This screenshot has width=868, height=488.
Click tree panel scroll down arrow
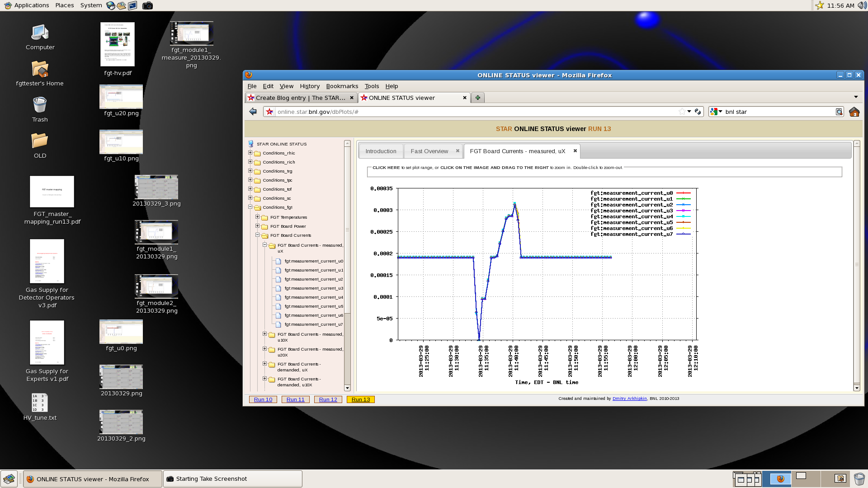(x=347, y=388)
